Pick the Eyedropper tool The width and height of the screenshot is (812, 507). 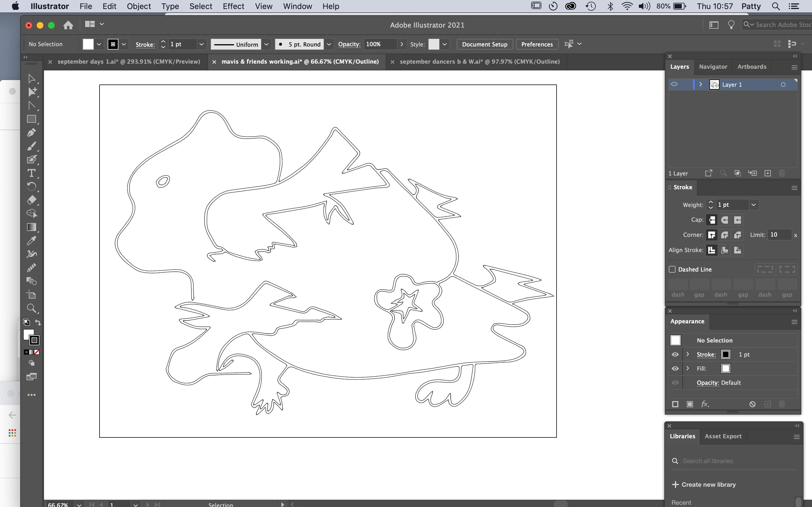[x=32, y=241]
